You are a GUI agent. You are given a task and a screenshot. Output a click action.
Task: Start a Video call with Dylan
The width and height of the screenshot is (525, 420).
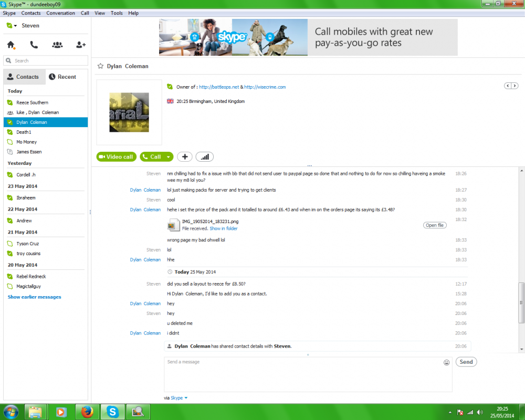tap(117, 156)
